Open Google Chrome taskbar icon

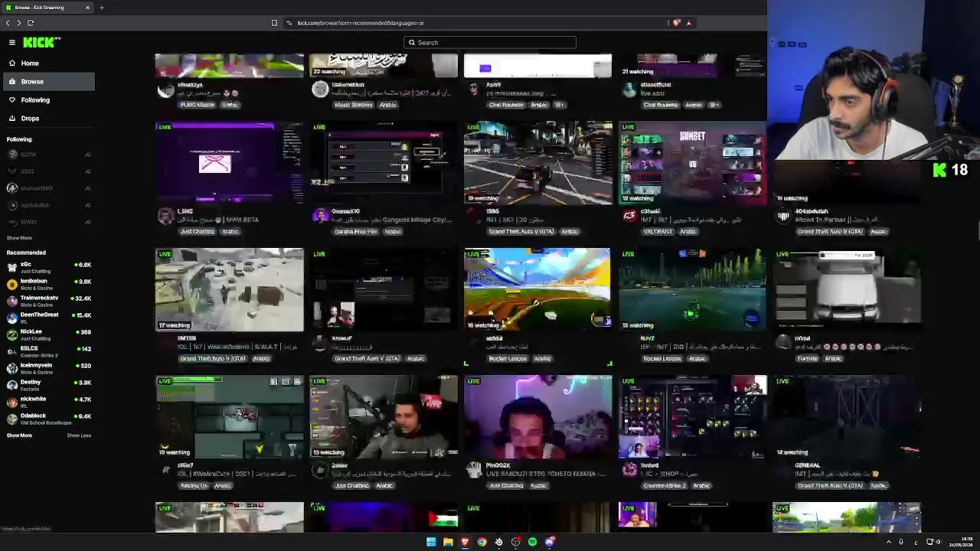tap(482, 542)
